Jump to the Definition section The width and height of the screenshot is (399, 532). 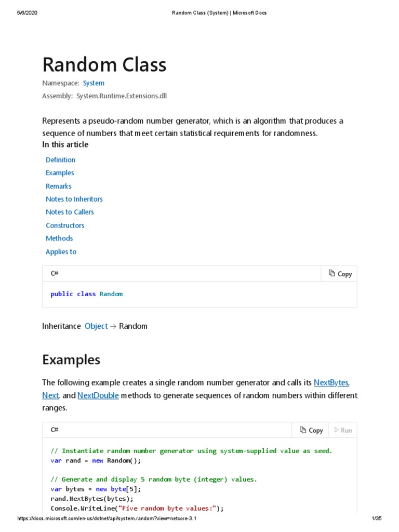(x=60, y=160)
